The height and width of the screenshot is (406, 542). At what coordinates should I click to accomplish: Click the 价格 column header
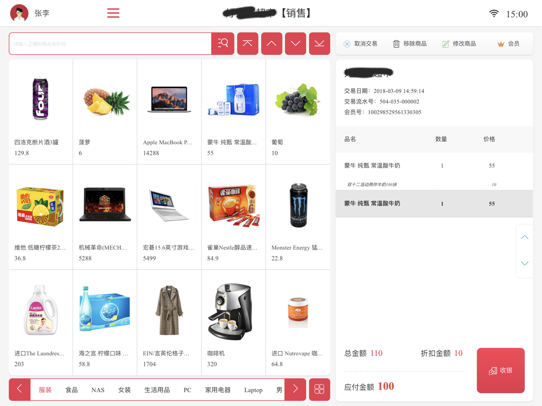[489, 139]
